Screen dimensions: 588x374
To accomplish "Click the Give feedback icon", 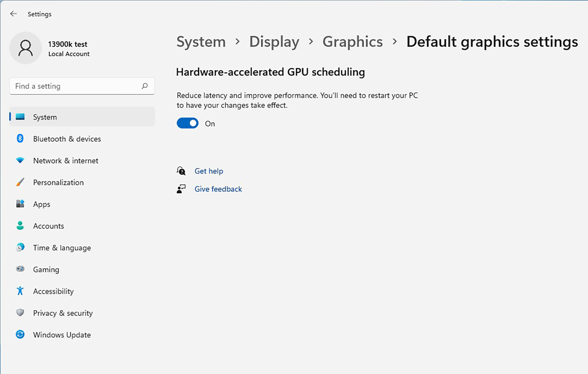I will [x=181, y=189].
